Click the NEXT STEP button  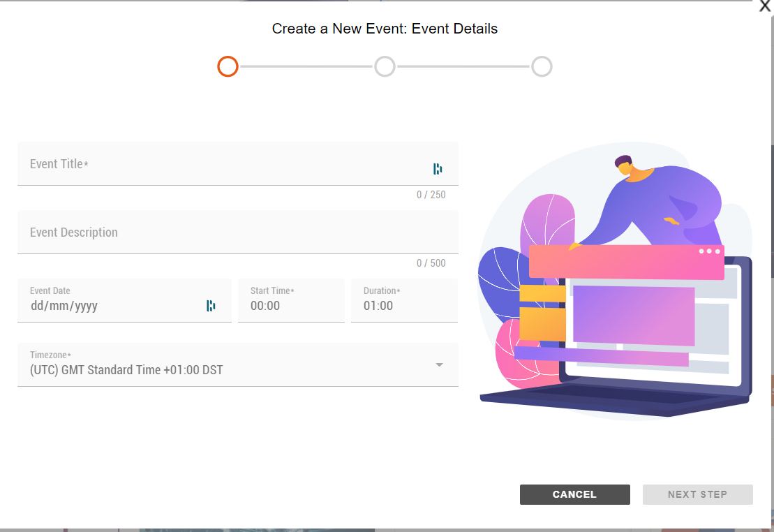[x=697, y=494]
